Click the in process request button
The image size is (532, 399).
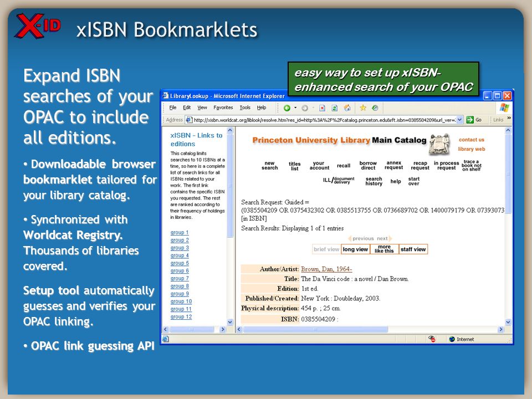click(x=446, y=166)
